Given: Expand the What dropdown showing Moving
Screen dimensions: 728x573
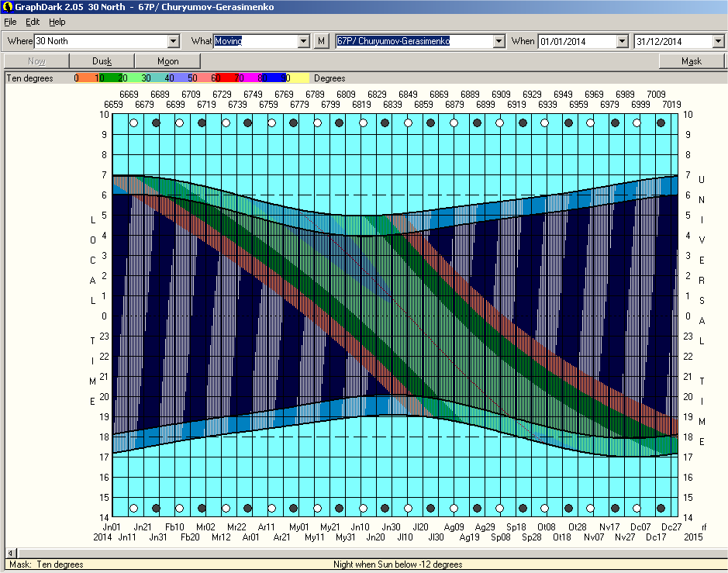Looking at the screenshot, I should pos(303,41).
